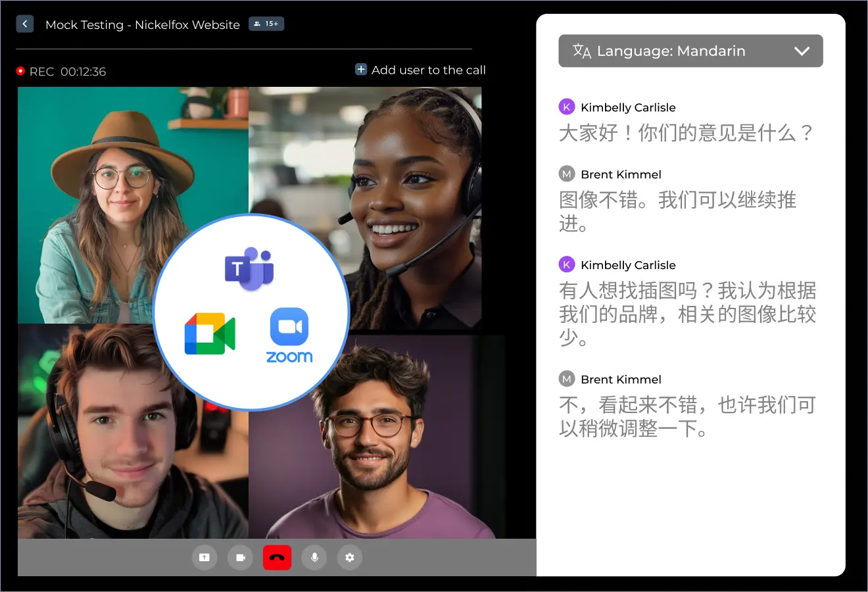The width and height of the screenshot is (868, 592).
Task: Toggle the camera on or off
Action: point(241,558)
